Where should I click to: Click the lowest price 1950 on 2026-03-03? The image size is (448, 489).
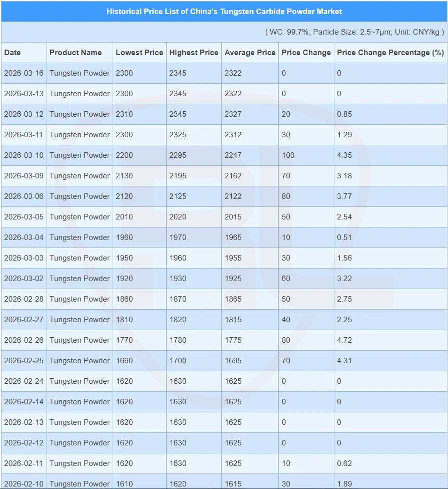tap(124, 258)
